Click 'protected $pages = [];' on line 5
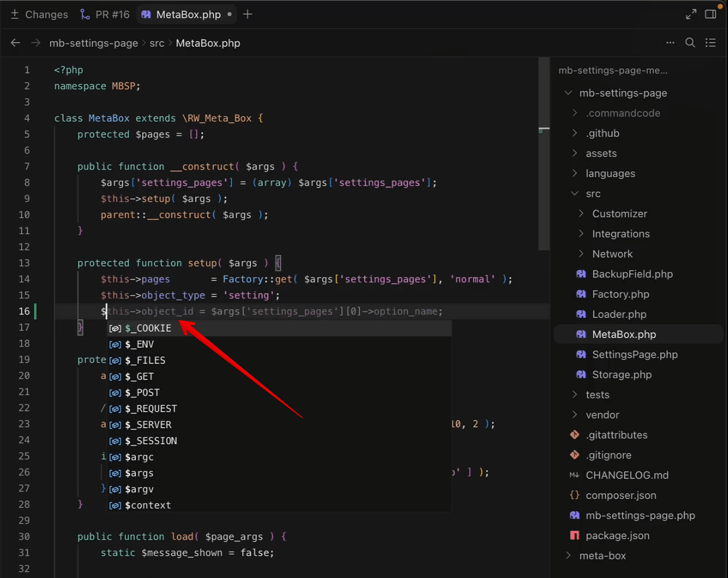The height and width of the screenshot is (578, 728). [141, 135]
